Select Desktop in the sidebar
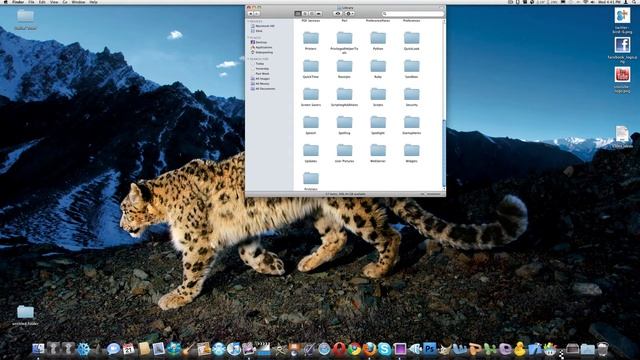The image size is (640, 360). [259, 42]
